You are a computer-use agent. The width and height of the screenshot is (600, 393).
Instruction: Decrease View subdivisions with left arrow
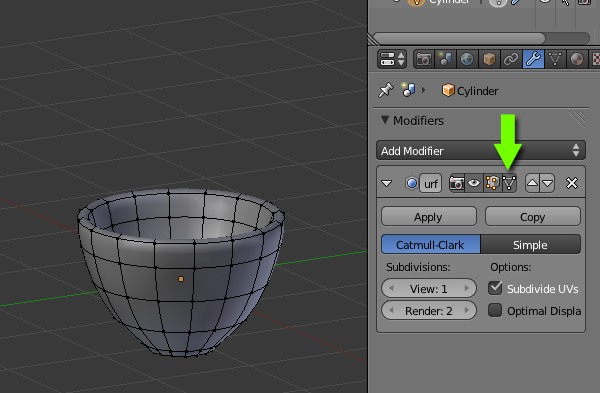(x=391, y=289)
